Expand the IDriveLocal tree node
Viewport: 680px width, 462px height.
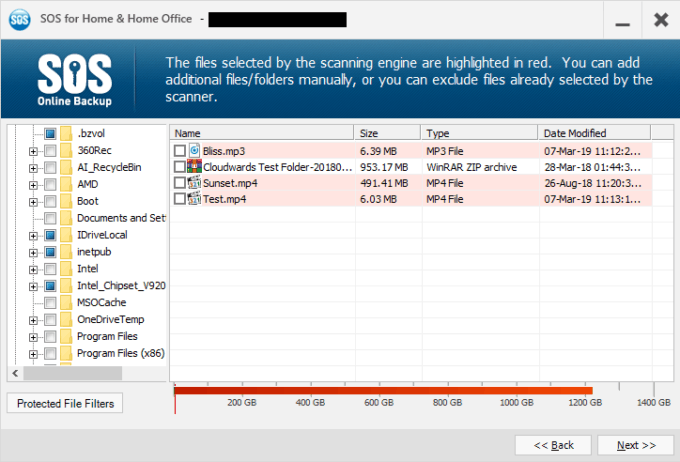pyautogui.click(x=33, y=236)
